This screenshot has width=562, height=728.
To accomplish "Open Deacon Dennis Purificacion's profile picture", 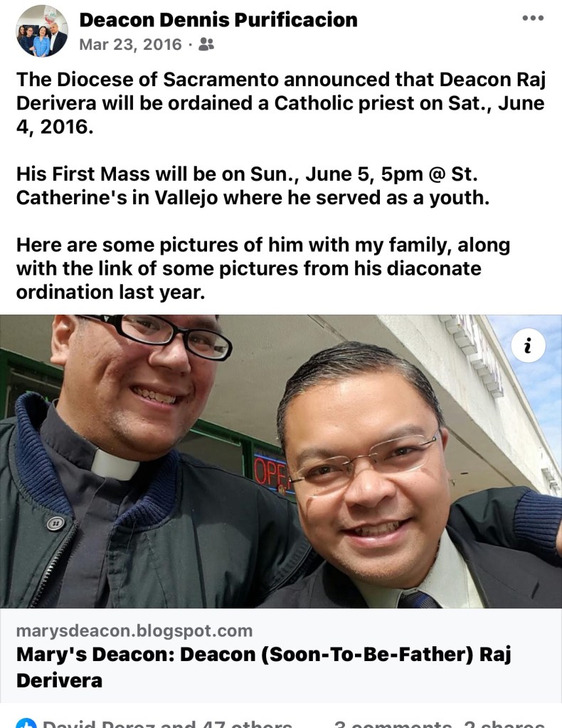I will pos(42,31).
